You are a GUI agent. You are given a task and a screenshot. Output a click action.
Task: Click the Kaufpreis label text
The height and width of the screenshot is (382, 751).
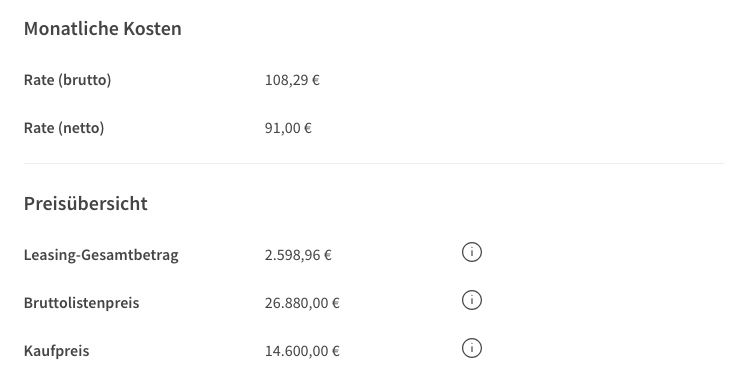pos(57,351)
